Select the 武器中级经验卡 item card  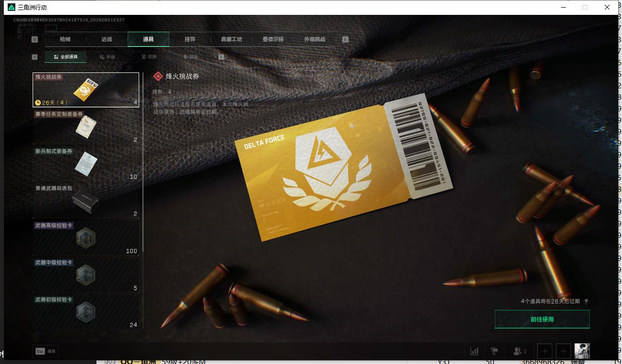(86, 275)
